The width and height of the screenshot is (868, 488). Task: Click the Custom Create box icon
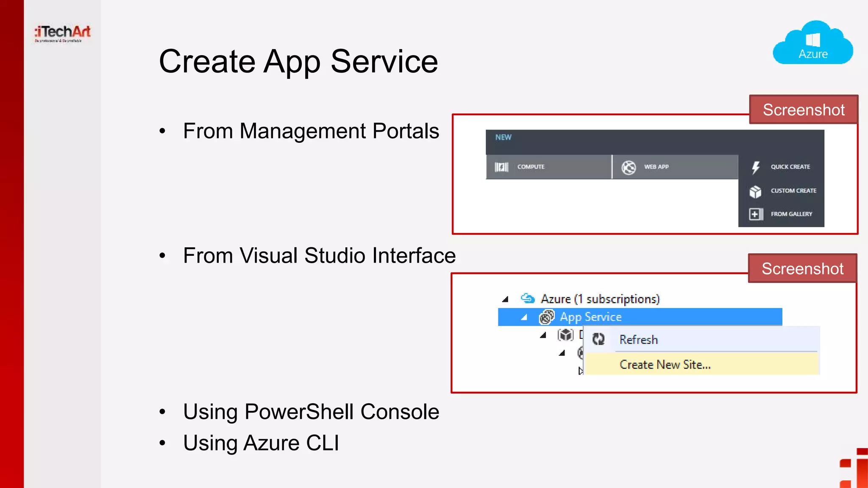pos(755,191)
